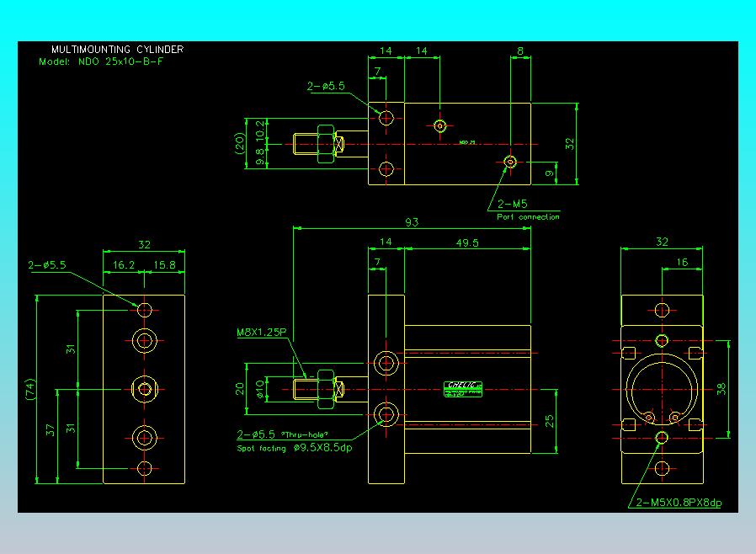Click the "37" vertical dimension

coord(51,430)
